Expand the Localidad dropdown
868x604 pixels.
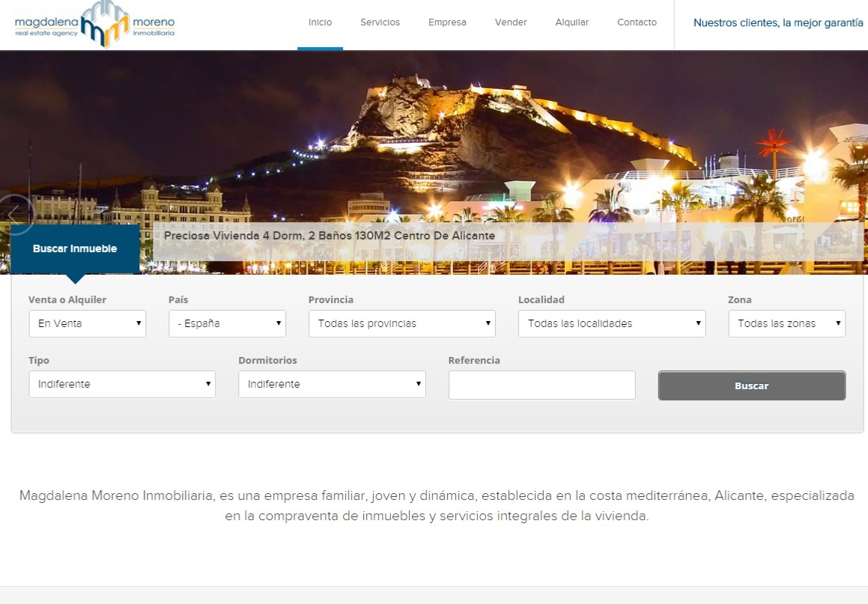click(x=612, y=323)
